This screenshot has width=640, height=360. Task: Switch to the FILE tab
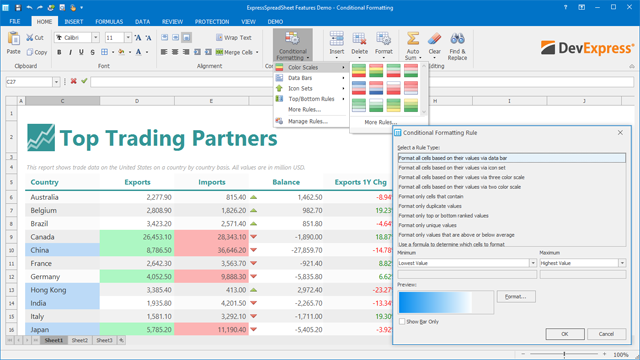[15, 22]
